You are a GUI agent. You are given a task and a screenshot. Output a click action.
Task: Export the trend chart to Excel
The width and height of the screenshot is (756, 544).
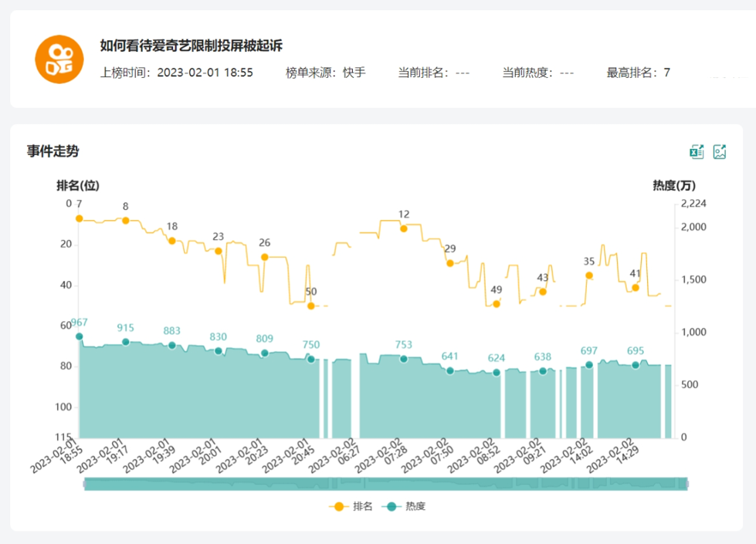pyautogui.click(x=697, y=152)
